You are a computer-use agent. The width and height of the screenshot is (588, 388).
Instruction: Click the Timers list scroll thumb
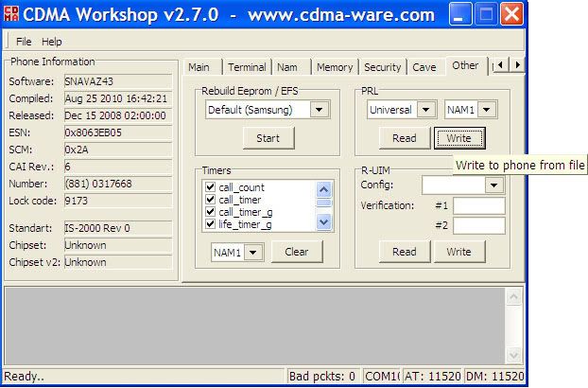coord(323,203)
